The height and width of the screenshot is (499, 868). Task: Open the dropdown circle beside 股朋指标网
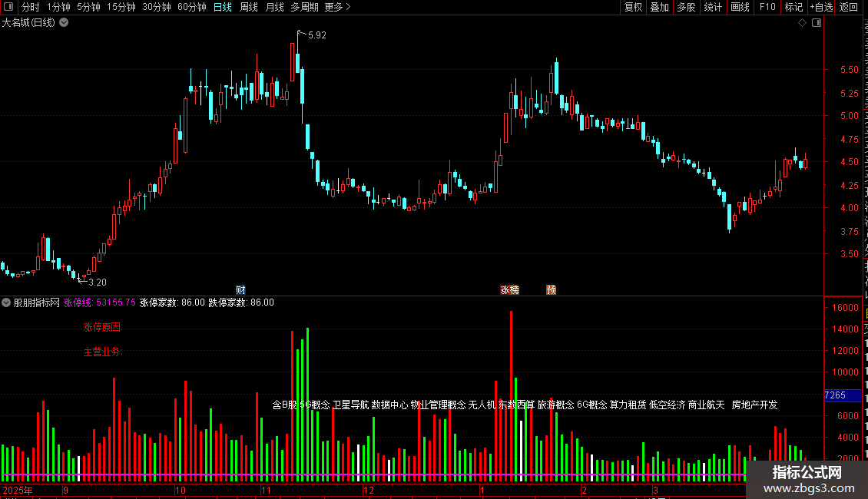pos(6,302)
